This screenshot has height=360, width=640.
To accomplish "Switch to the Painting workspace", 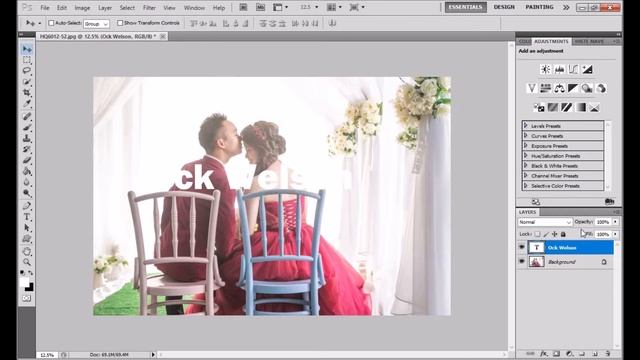I will [539, 7].
